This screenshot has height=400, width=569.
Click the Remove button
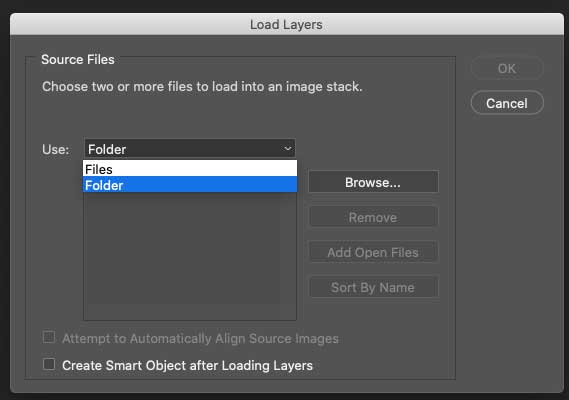click(373, 217)
